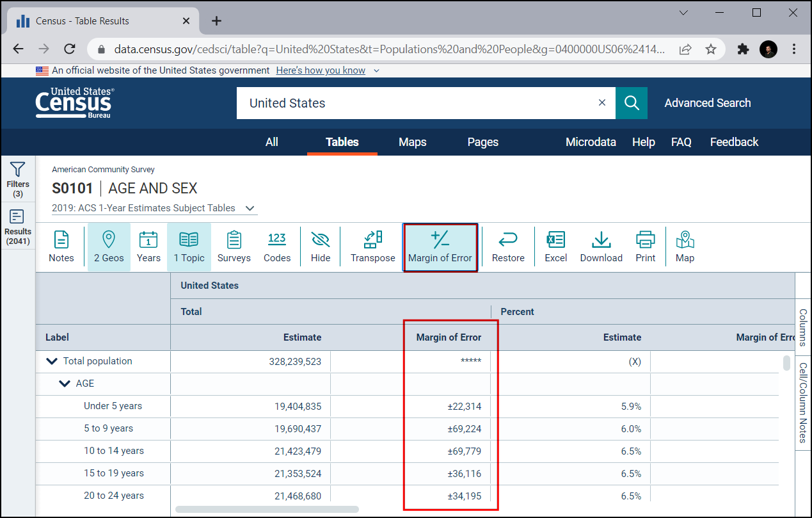Toggle the Margin of Error columns

[x=440, y=247]
